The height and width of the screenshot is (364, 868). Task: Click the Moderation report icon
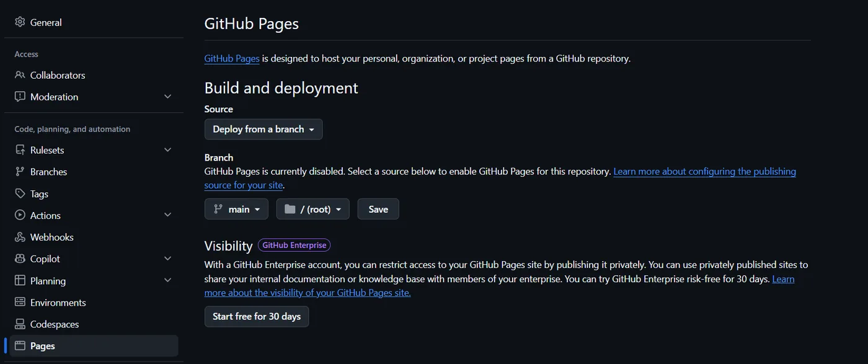pos(20,97)
